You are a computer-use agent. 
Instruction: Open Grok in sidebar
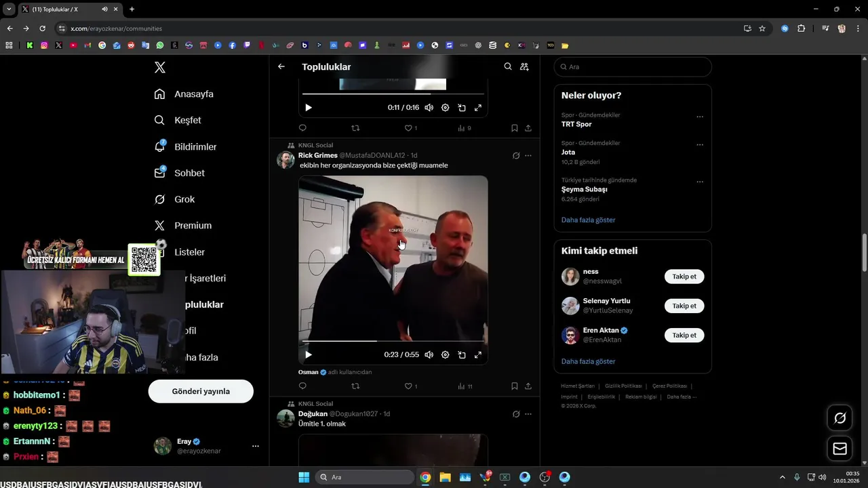click(174, 199)
